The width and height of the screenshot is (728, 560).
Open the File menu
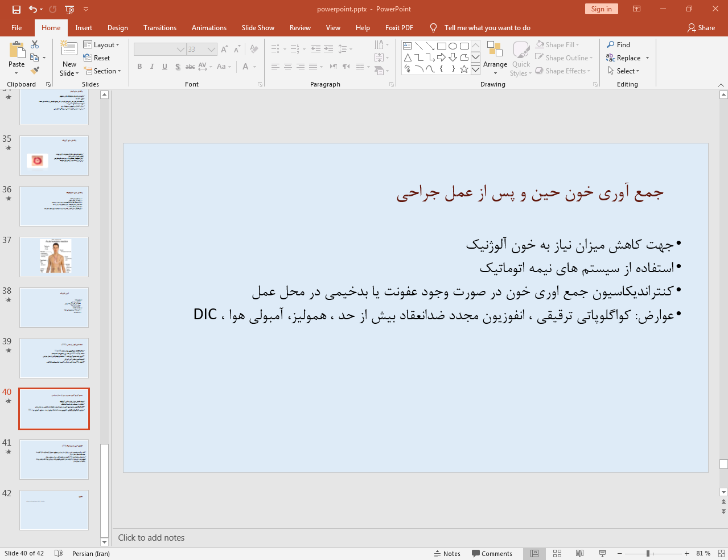17,28
